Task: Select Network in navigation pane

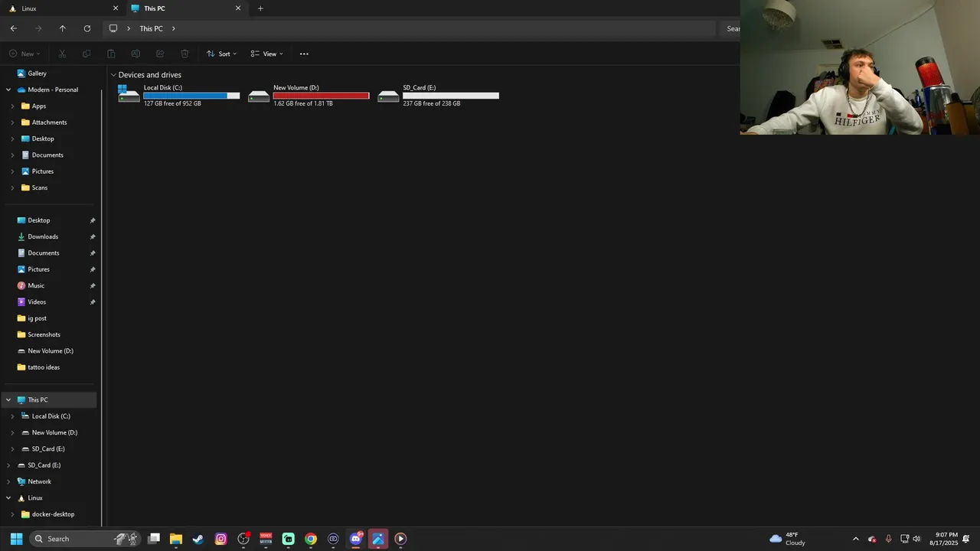Action: pyautogui.click(x=39, y=481)
